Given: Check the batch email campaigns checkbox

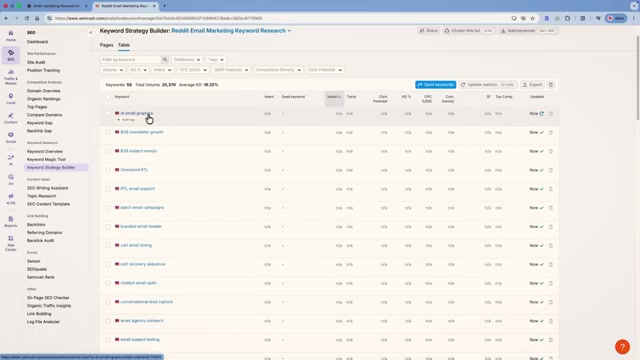Looking at the screenshot, I should click(x=108, y=208).
